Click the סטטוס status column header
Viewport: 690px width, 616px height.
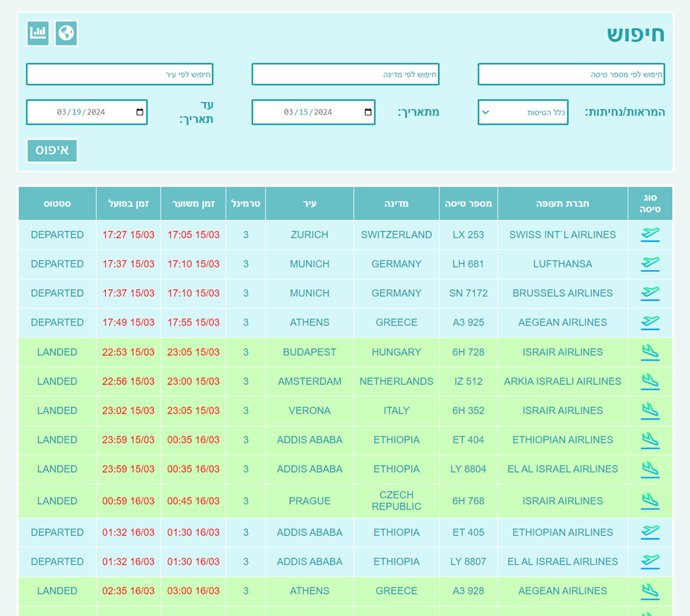coord(57,203)
